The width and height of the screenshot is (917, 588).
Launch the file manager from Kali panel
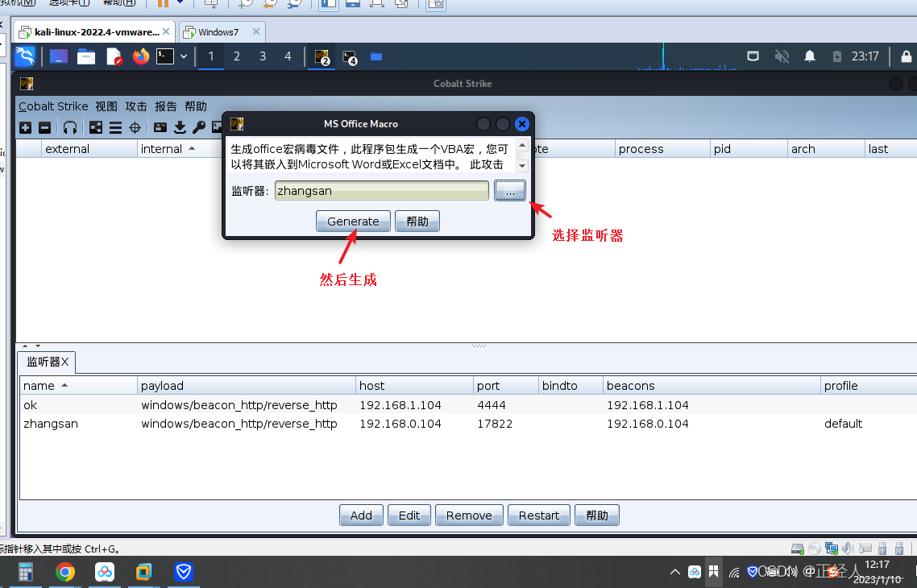coord(86,56)
